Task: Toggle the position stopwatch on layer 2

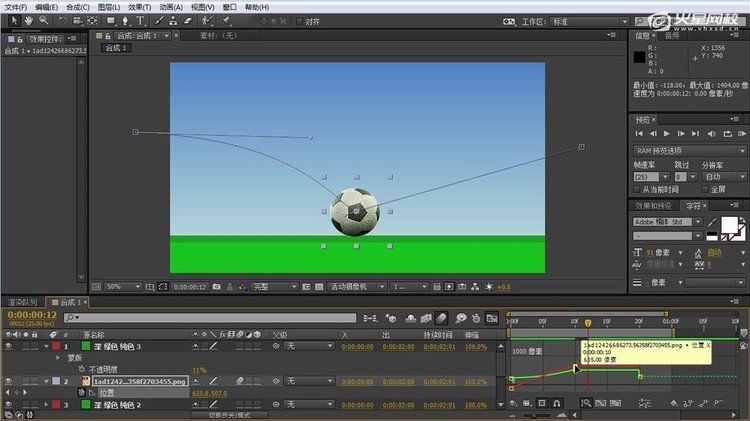Action: coord(81,392)
